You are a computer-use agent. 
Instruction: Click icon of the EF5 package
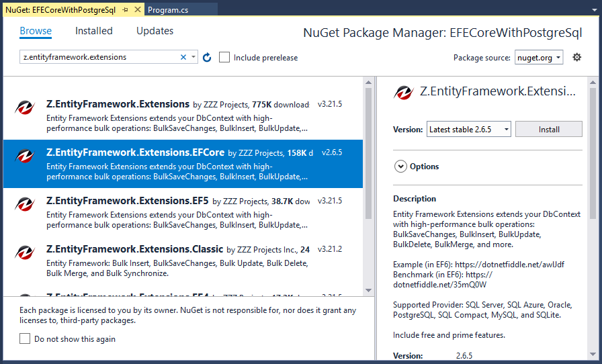pyautogui.click(x=25, y=204)
